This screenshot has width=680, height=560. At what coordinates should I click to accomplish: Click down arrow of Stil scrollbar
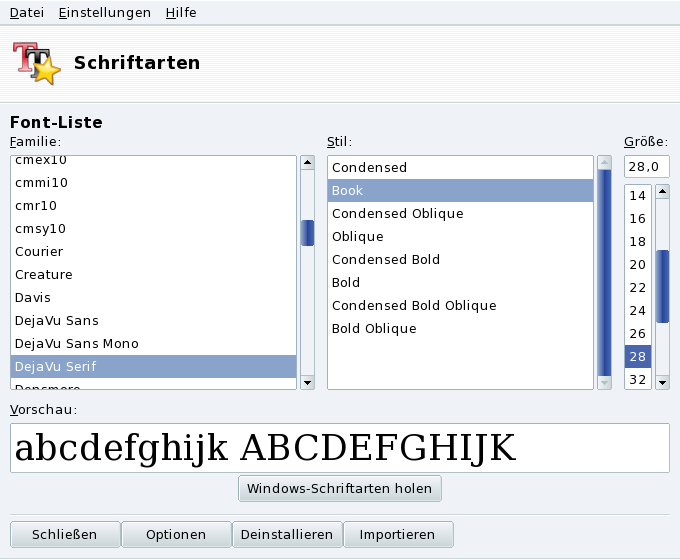pyautogui.click(x=604, y=382)
